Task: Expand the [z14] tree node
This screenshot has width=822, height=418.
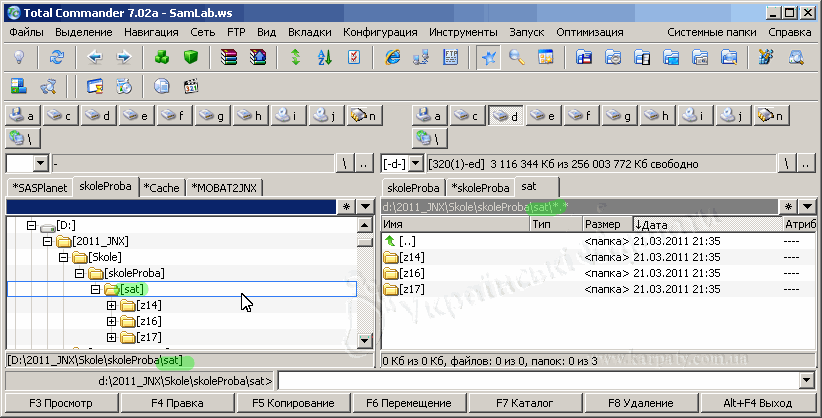Action: (111, 305)
